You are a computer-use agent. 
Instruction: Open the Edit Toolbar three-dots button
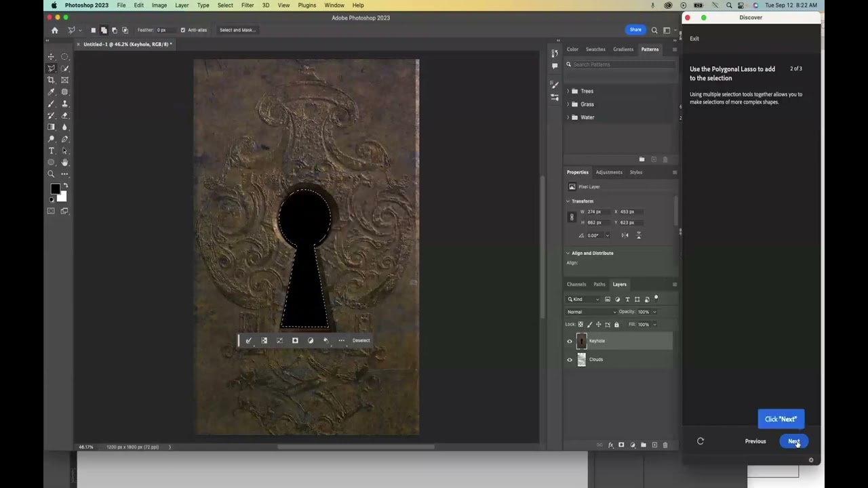pos(64,174)
